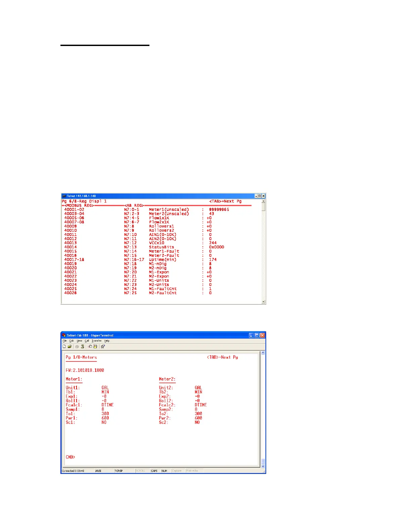Click scroll-up arrow in HyperTerminal window

pos(263,353)
